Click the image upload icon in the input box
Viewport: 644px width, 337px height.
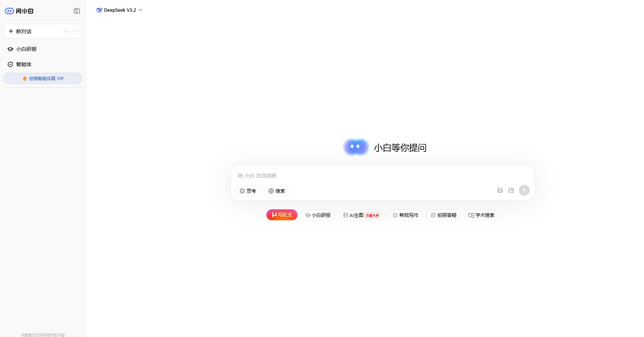click(x=500, y=190)
